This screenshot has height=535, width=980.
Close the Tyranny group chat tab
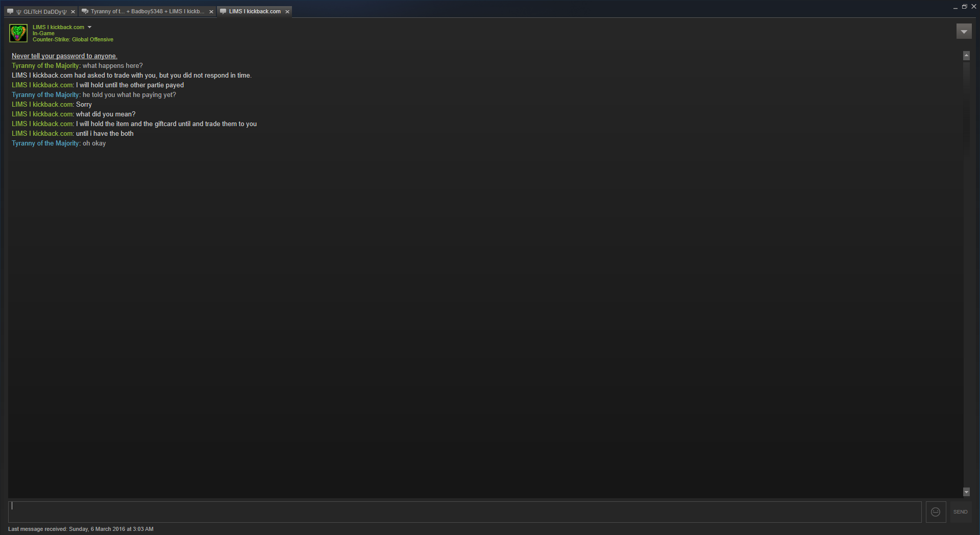point(211,12)
